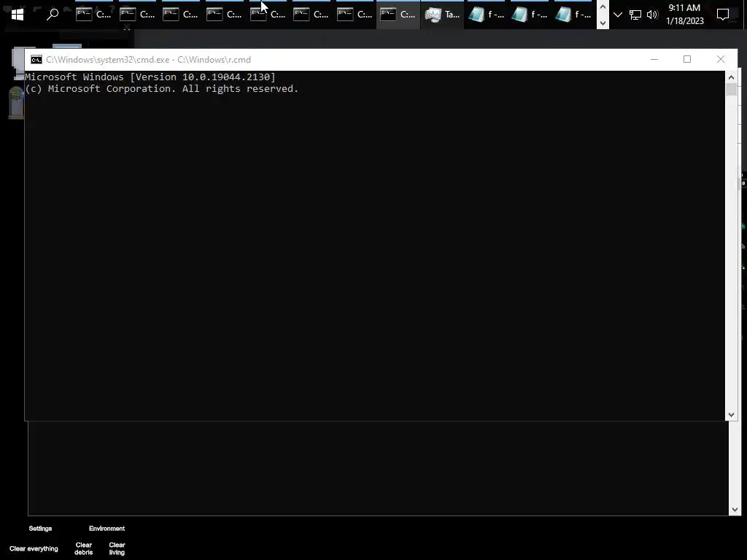Expand the hidden system tray icons chevron
Viewport: 747px width, 560px height.
[618, 15]
